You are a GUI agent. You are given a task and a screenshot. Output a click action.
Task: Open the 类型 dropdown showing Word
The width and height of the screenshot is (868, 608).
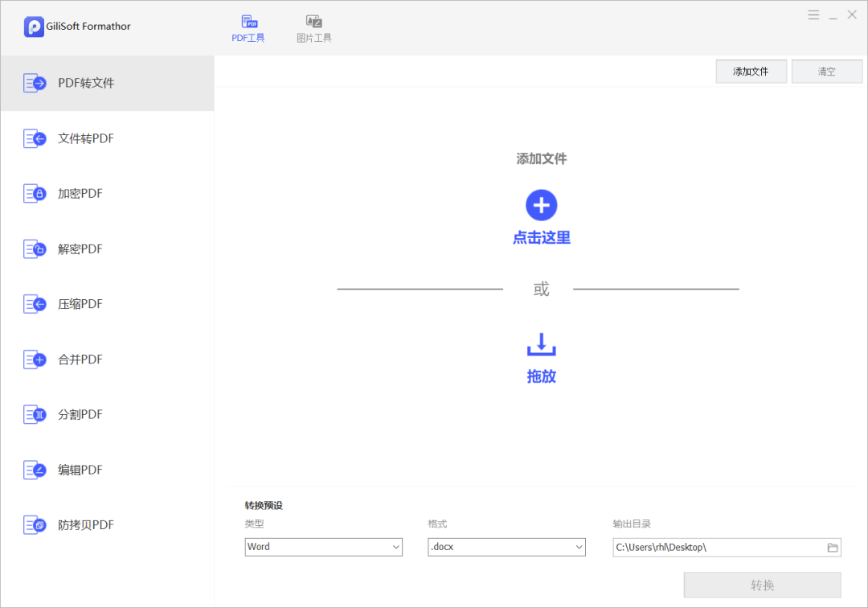[x=323, y=547]
